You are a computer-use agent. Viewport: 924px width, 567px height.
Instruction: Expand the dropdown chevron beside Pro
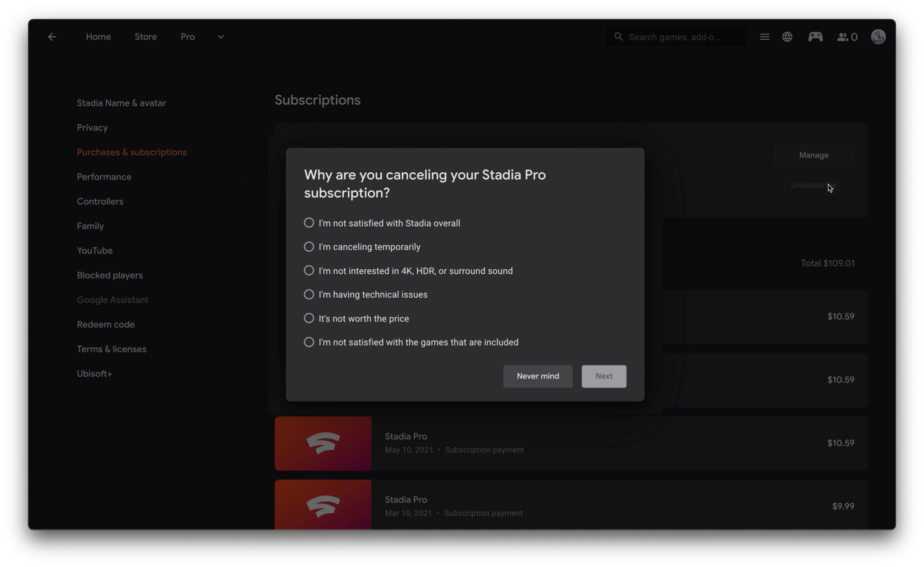pyautogui.click(x=221, y=37)
